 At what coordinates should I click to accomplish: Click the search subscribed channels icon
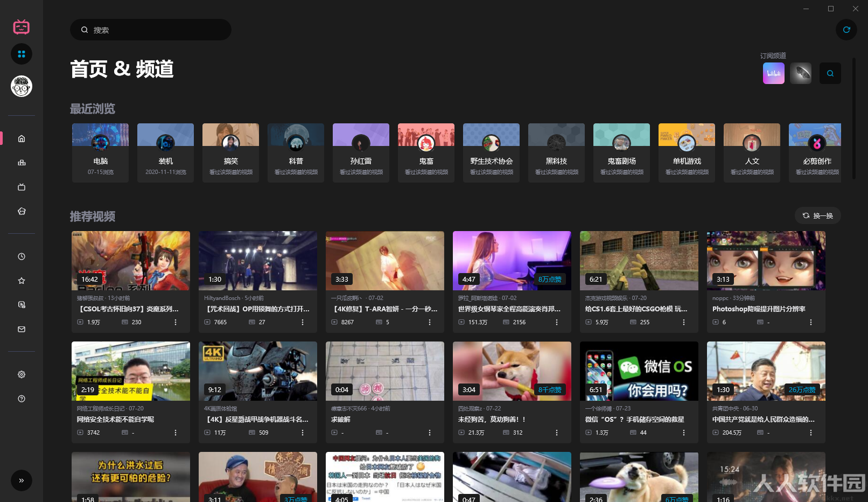click(x=830, y=73)
